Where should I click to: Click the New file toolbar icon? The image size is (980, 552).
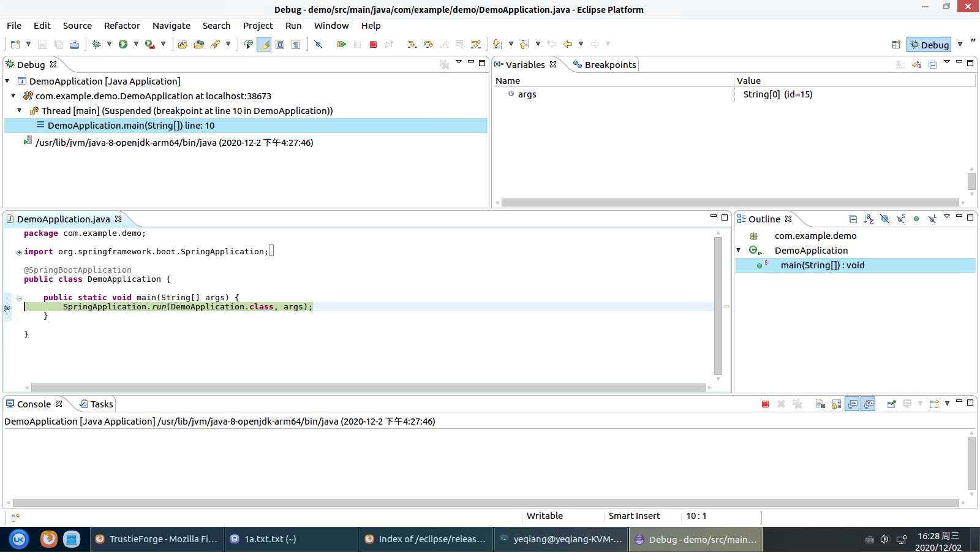pyautogui.click(x=15, y=44)
